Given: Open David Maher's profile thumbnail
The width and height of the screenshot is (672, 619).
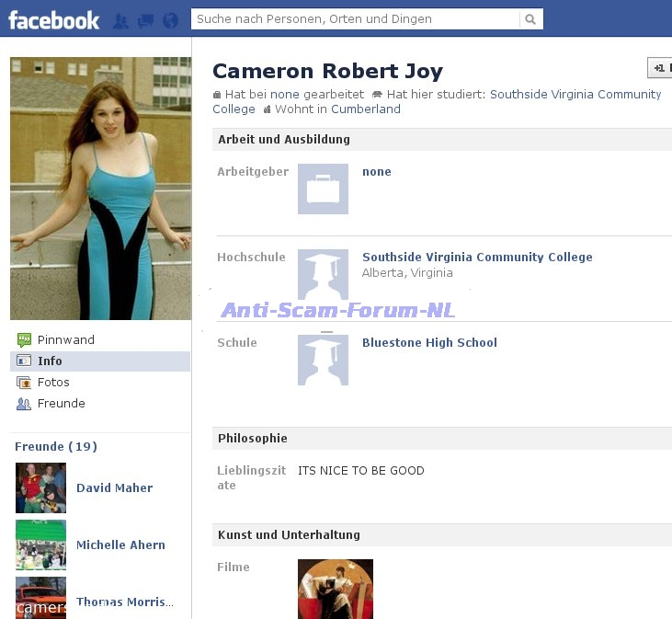Looking at the screenshot, I should [40, 487].
